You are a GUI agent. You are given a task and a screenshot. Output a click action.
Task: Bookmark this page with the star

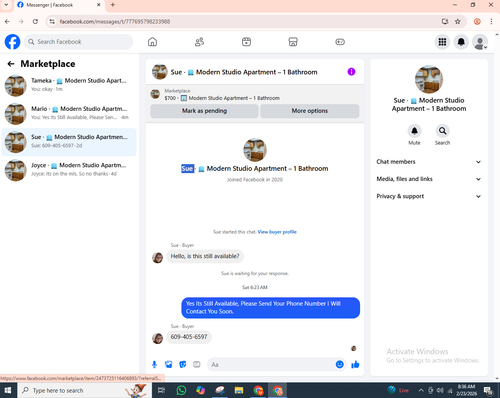coord(458,22)
